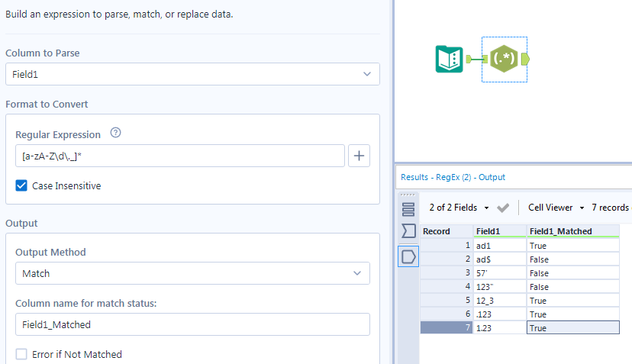The image size is (632, 364).
Task: Open the Cell Viewer dropdown
Action: point(556,208)
